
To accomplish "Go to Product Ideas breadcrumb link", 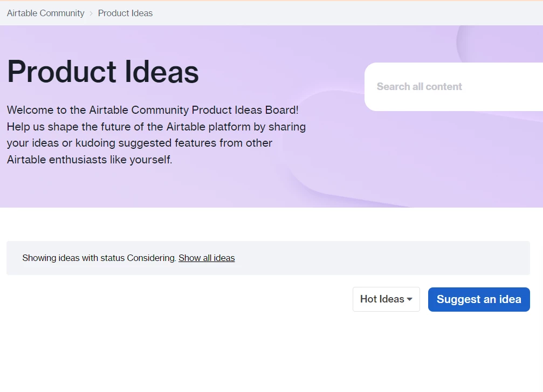I will coord(125,13).
